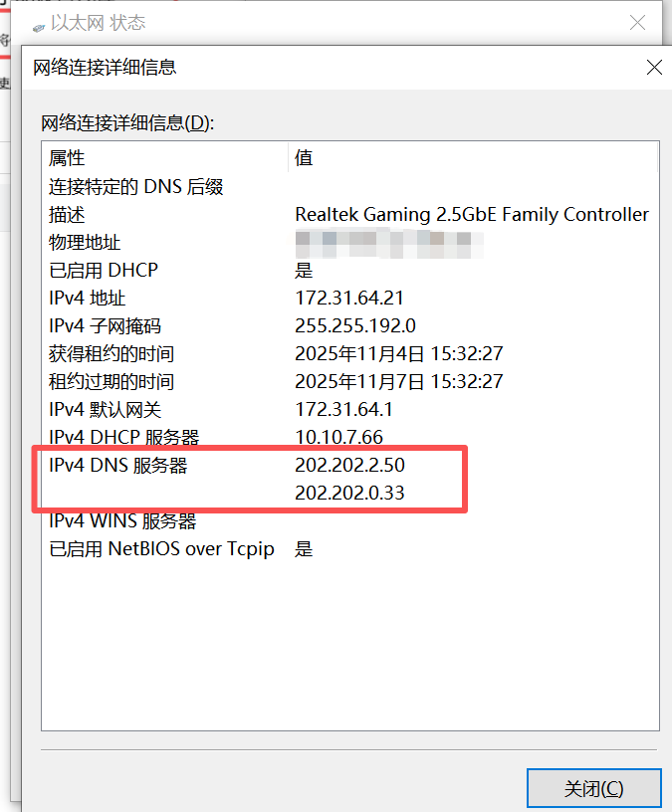Choose the 租约过期的时间 row
The image size is (672, 812).
(x=112, y=381)
